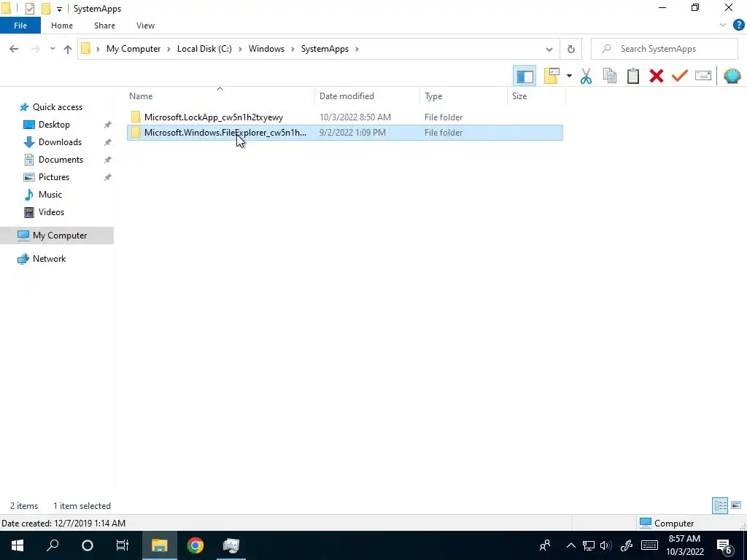Switch to the Share ribbon tab
The width and height of the screenshot is (747, 560).
[104, 26]
